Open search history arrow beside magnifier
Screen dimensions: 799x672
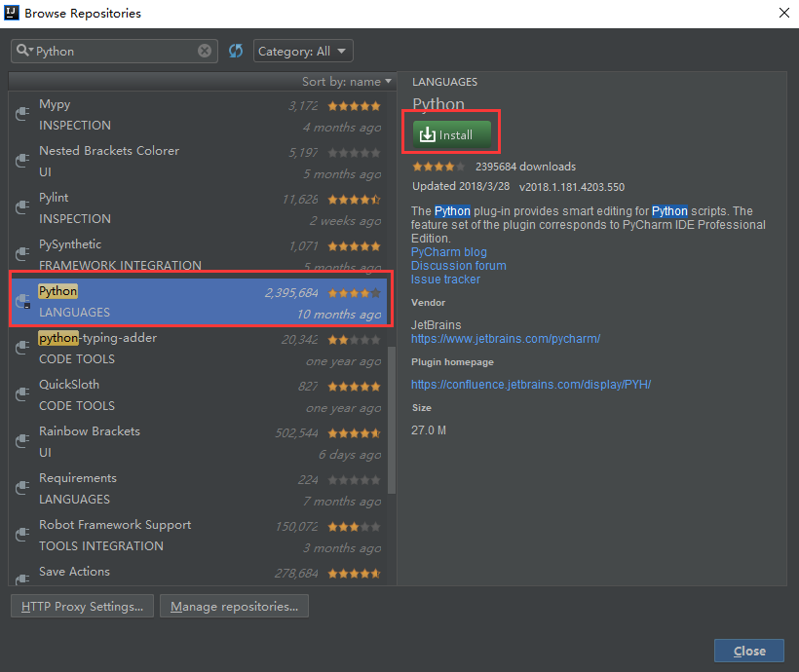(31, 50)
